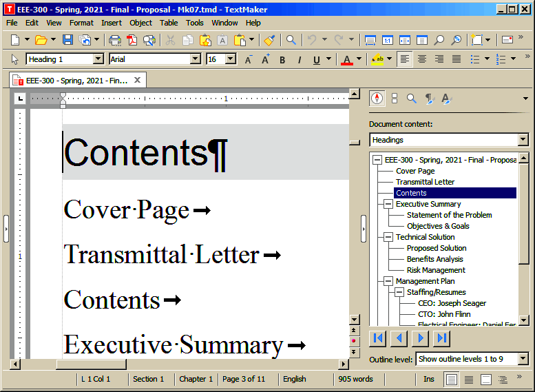This screenshot has height=392, width=535.
Task: Click the paragraph styles icon in sidebar
Action: tap(429, 99)
